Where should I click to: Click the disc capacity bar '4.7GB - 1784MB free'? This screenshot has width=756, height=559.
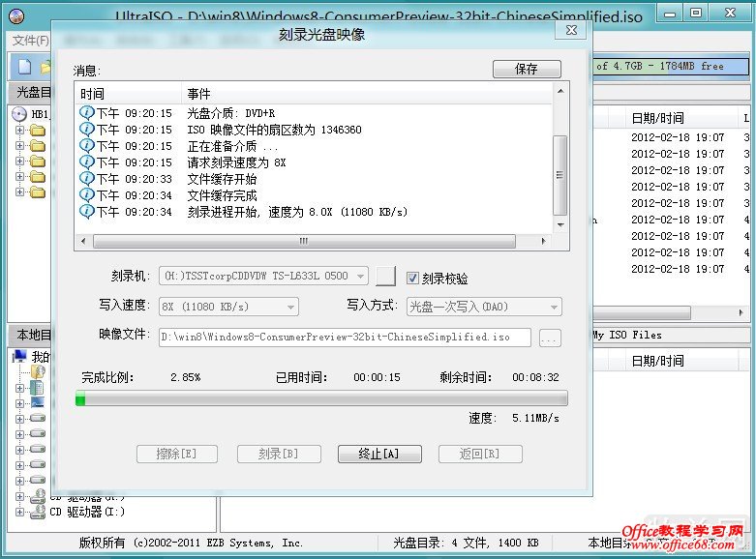tap(671, 66)
